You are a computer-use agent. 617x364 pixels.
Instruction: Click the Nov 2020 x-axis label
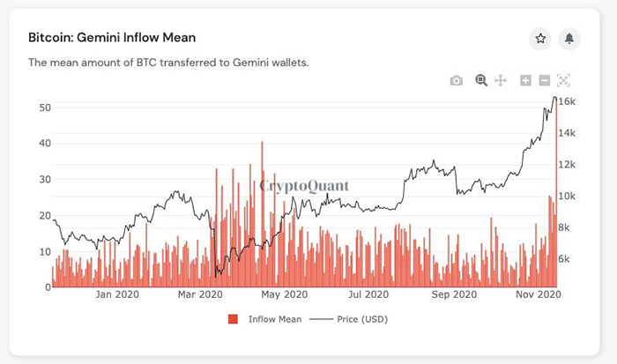pyautogui.click(x=538, y=294)
